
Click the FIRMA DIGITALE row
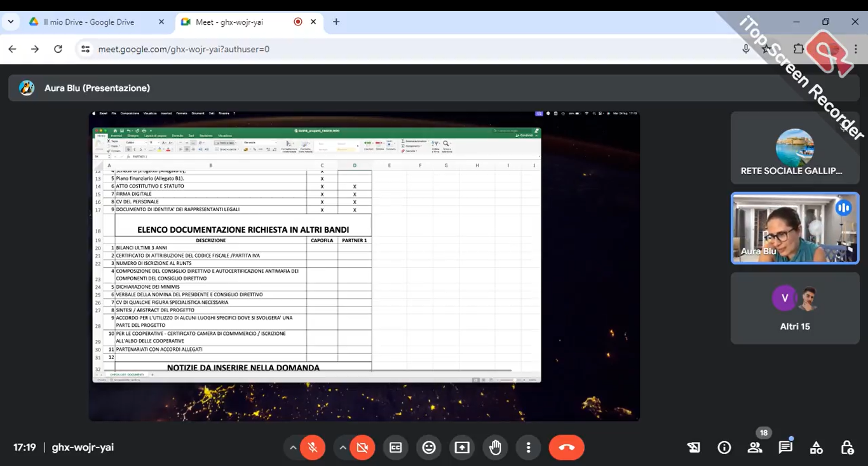[211, 194]
